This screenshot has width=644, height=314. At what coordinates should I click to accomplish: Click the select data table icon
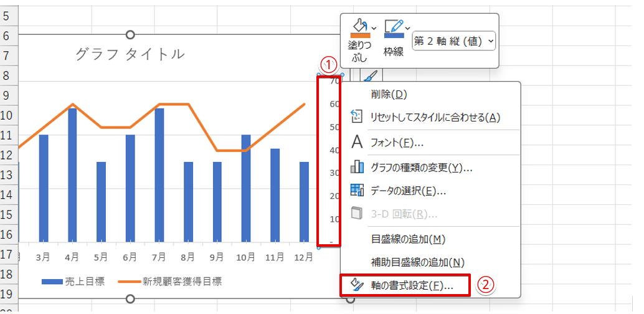(x=357, y=191)
